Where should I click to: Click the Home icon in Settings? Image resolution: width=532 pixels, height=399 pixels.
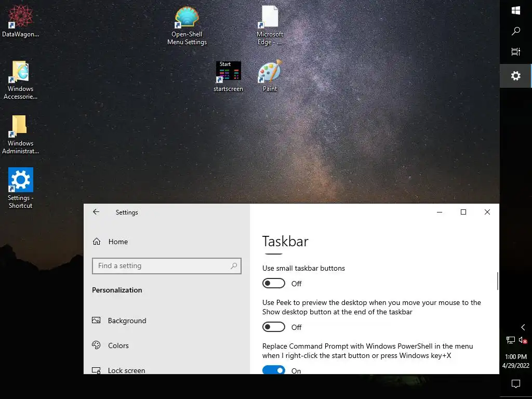pos(97,241)
